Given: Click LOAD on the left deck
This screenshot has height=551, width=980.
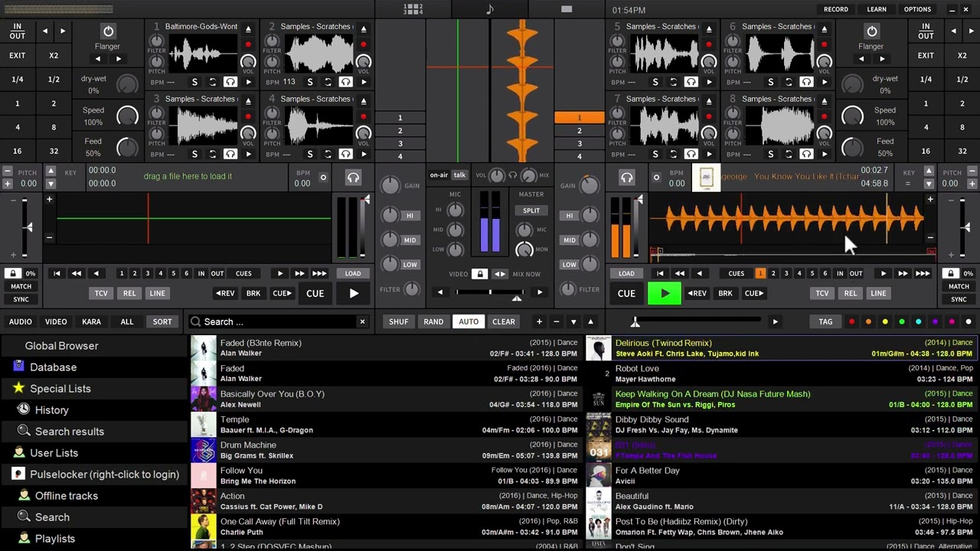Looking at the screenshot, I should pyautogui.click(x=353, y=273).
